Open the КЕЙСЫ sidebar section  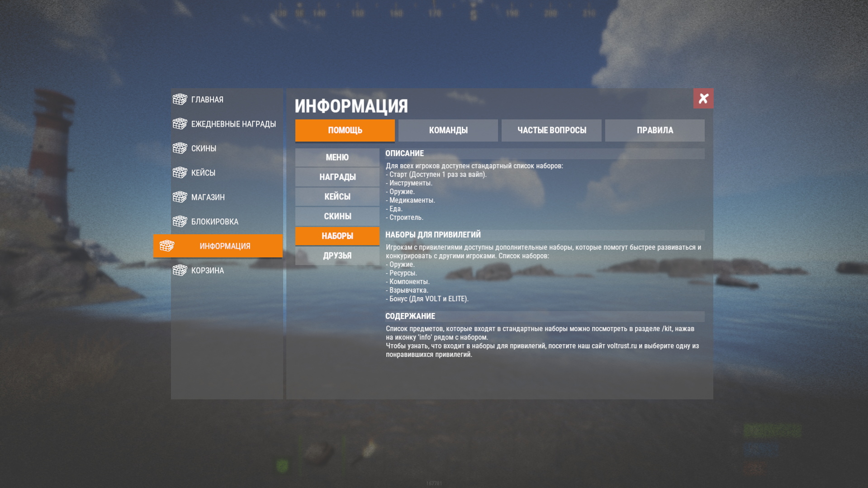click(x=227, y=173)
